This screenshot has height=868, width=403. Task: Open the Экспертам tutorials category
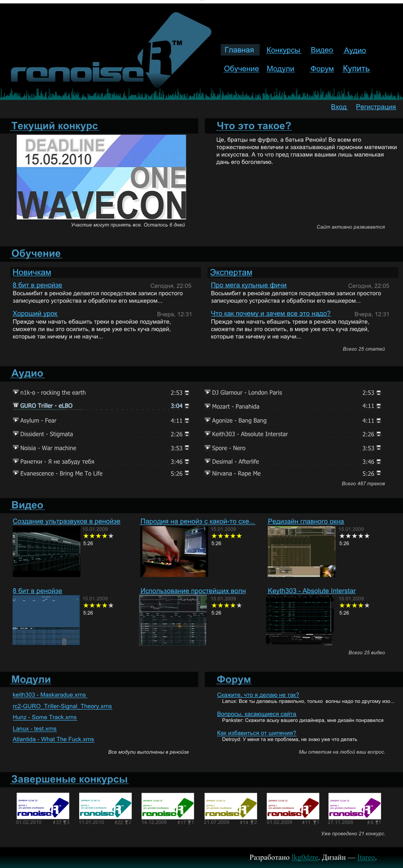point(231,272)
